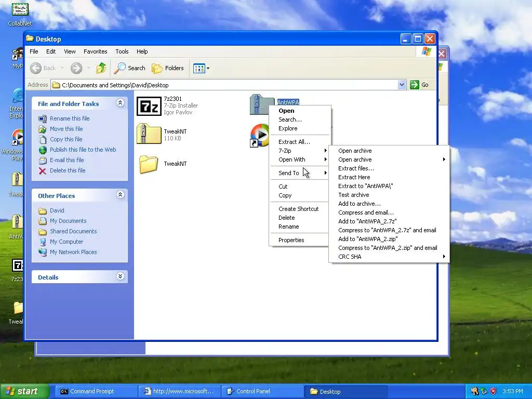532x399 pixels.
Task: Toggle the Folders pane button
Action: tap(168, 68)
